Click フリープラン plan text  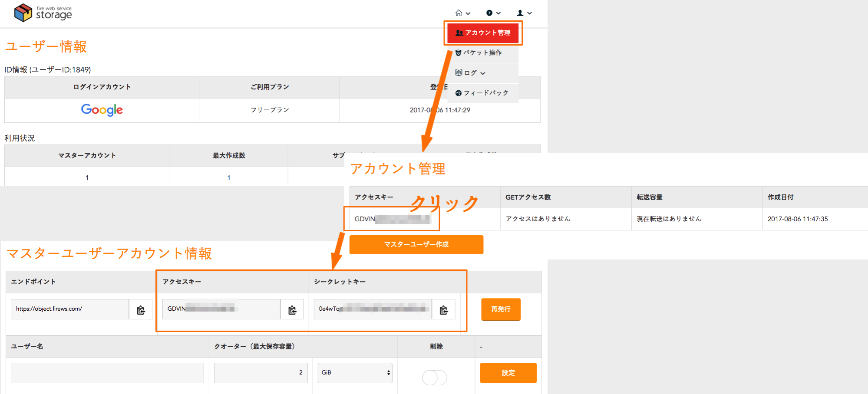(270, 110)
